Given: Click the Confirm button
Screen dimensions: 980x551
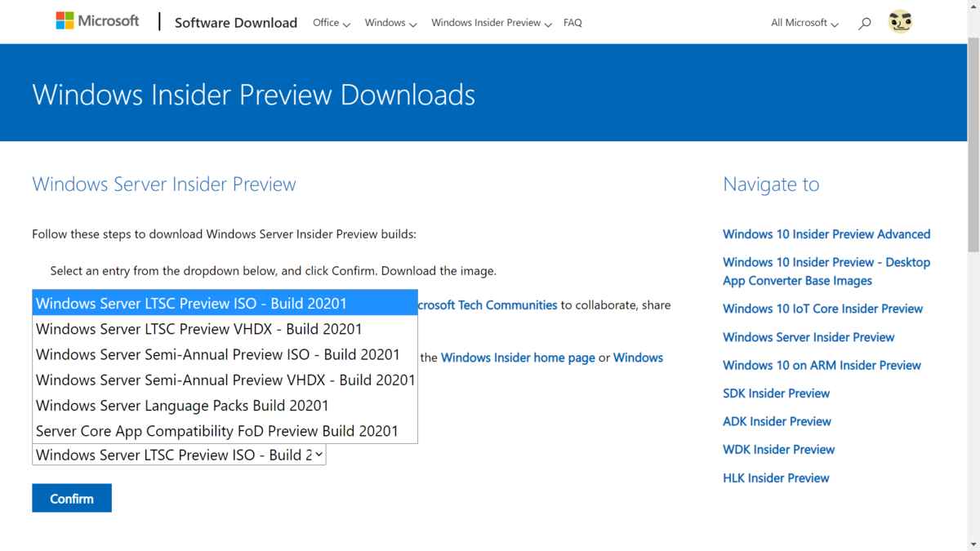Looking at the screenshot, I should (72, 498).
